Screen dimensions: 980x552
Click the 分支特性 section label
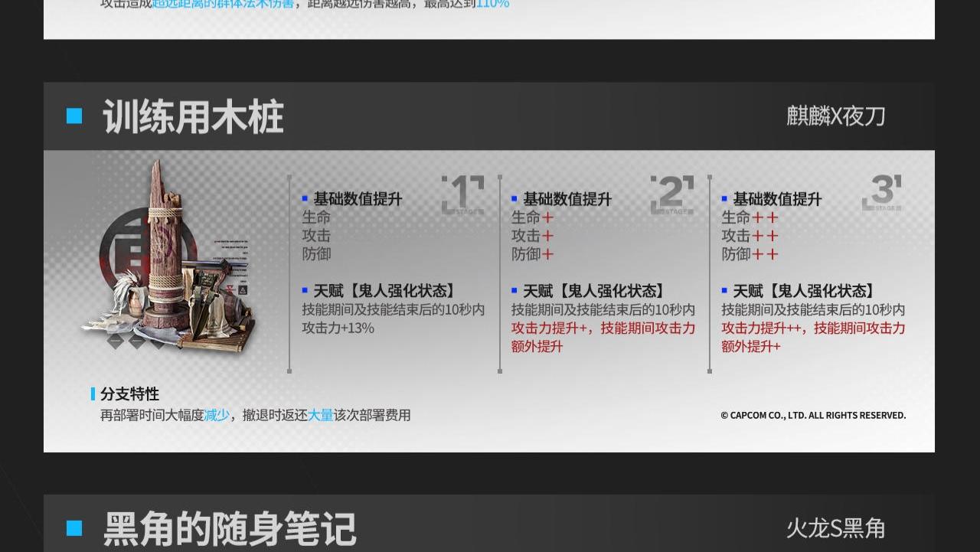tap(129, 394)
